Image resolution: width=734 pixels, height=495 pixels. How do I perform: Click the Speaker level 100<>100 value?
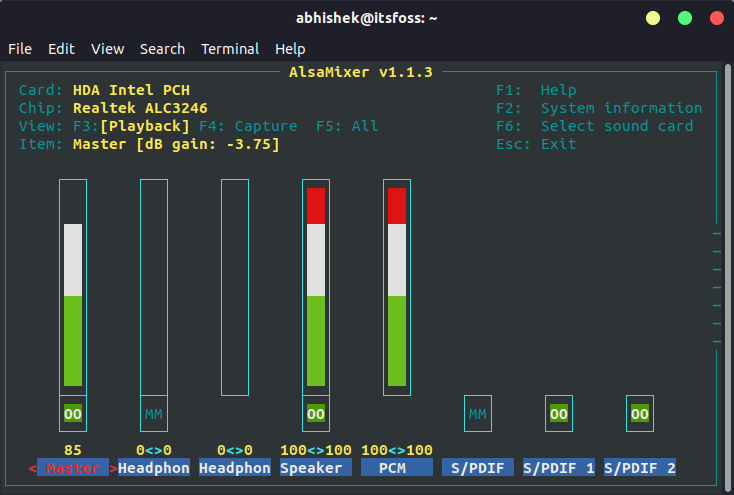316,450
